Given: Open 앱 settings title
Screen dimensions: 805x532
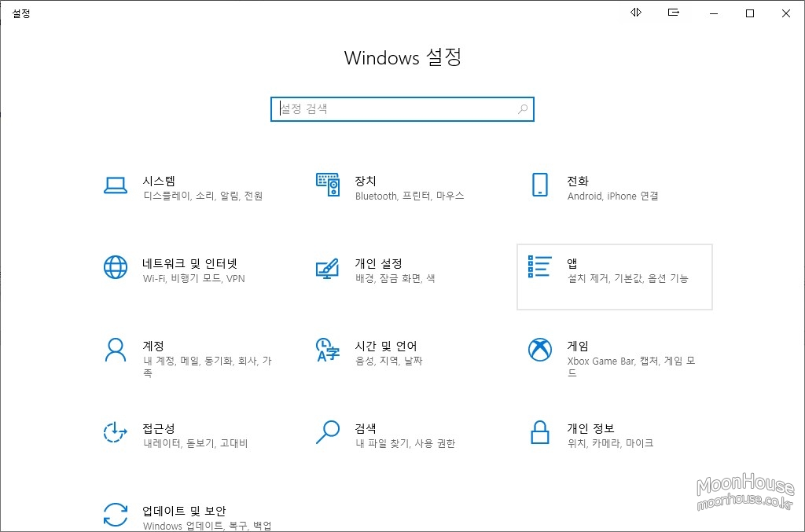Looking at the screenshot, I should pyautogui.click(x=572, y=263).
